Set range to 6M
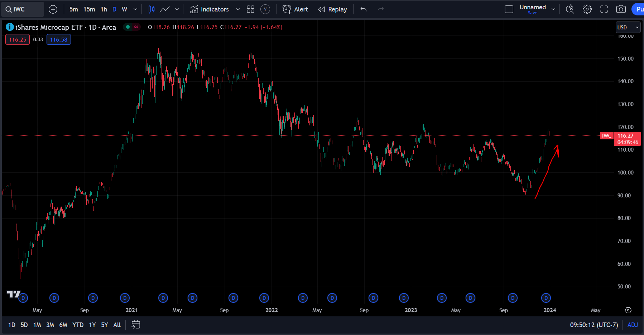The image size is (644, 335). [x=63, y=325]
